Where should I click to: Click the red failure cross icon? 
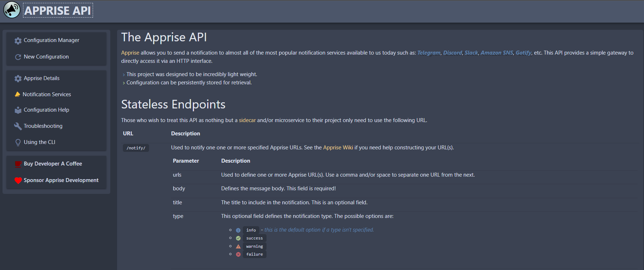[238, 255]
